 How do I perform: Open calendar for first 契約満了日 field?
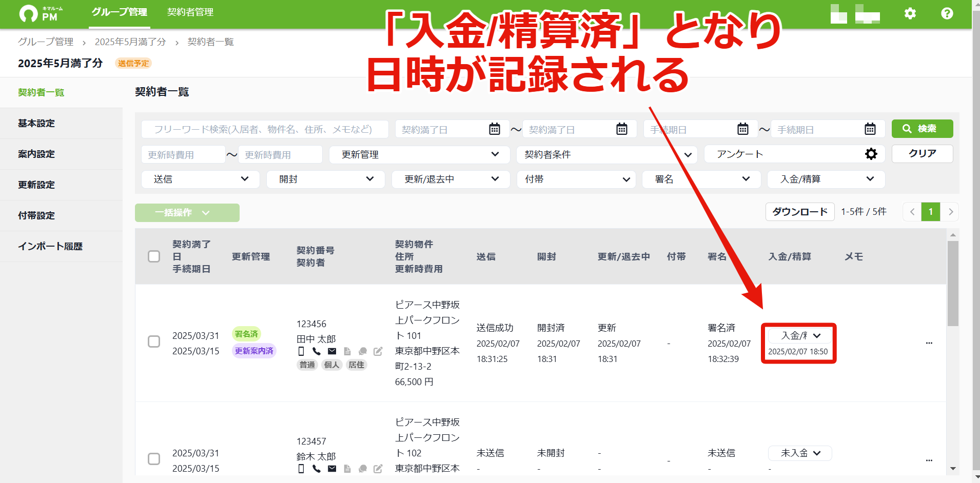(495, 129)
